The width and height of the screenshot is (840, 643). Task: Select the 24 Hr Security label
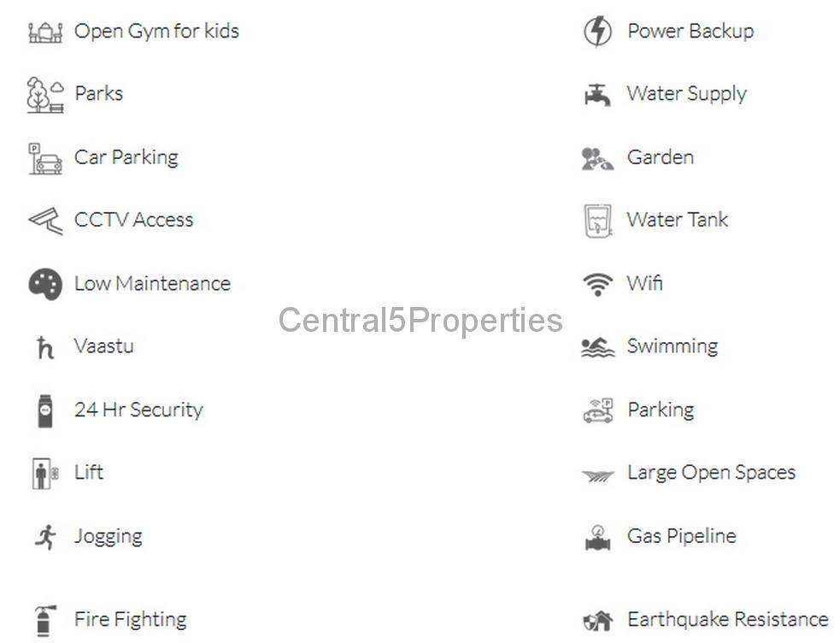coord(138,410)
